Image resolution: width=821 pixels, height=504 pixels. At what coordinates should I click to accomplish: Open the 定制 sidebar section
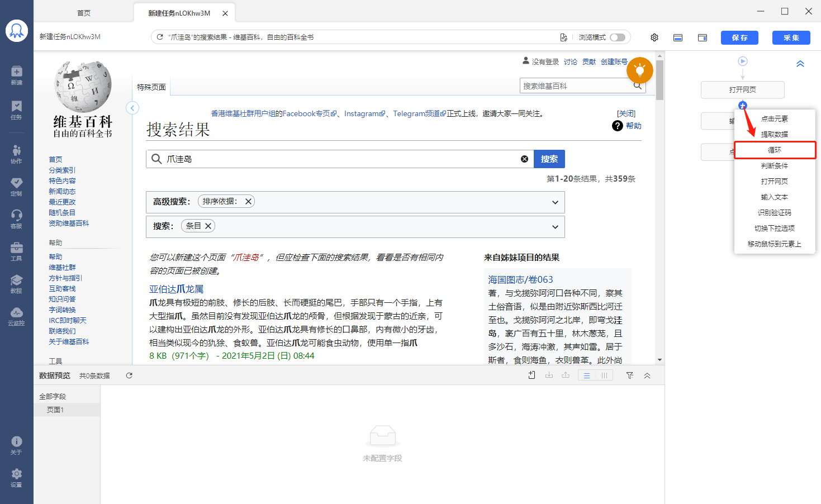click(17, 187)
